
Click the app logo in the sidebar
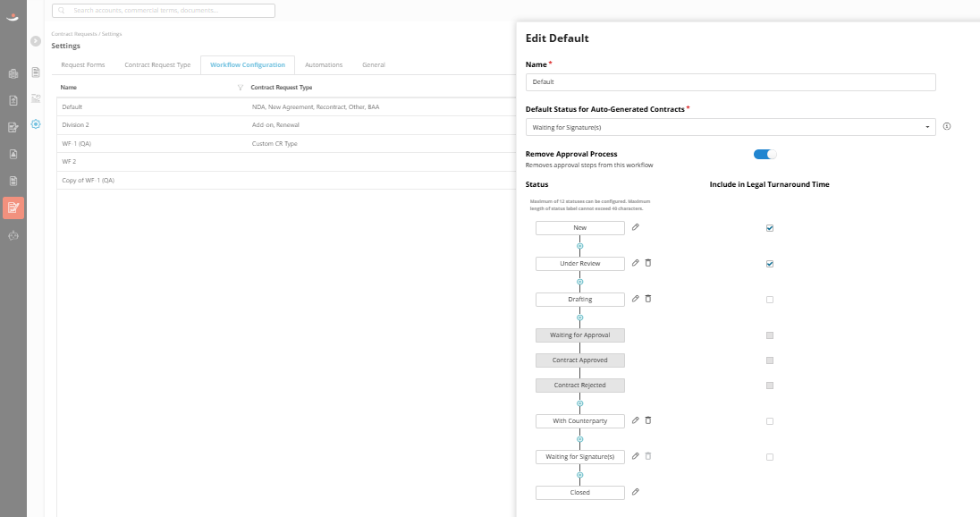pyautogui.click(x=13, y=17)
